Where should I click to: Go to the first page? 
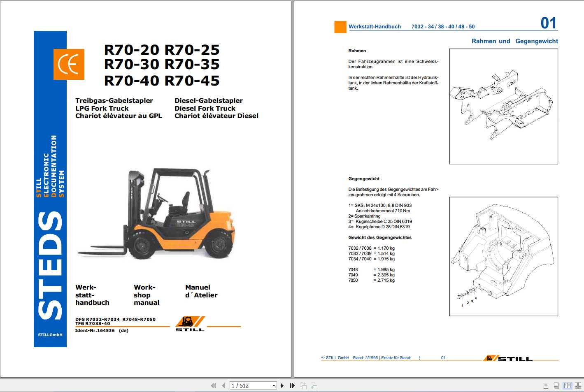point(213,385)
